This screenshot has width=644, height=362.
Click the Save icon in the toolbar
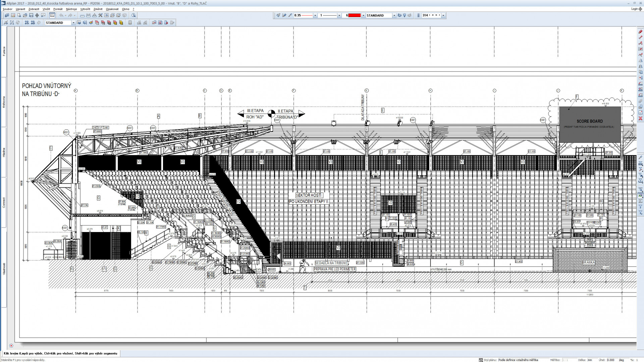click(x=31, y=15)
